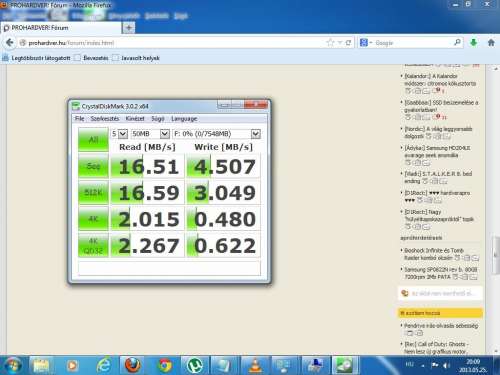Open the Firefox downloads arrow
The width and height of the screenshot is (500, 375).
point(473,43)
